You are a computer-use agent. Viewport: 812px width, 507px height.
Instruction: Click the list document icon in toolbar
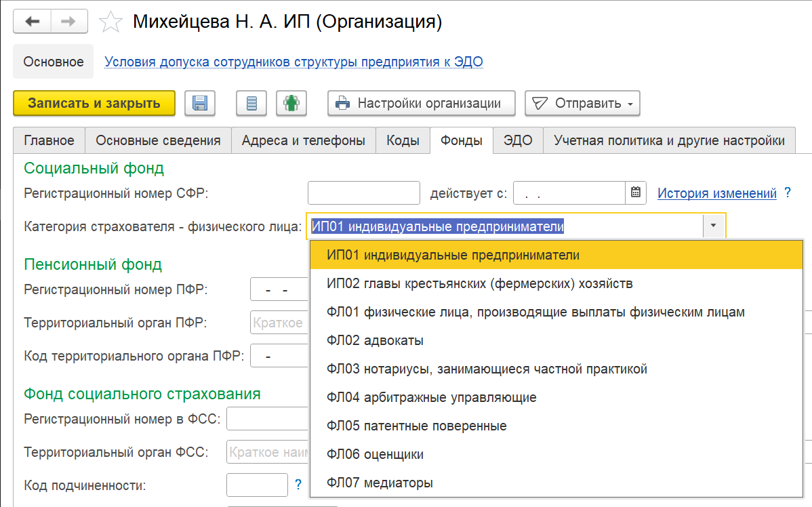pyautogui.click(x=251, y=104)
